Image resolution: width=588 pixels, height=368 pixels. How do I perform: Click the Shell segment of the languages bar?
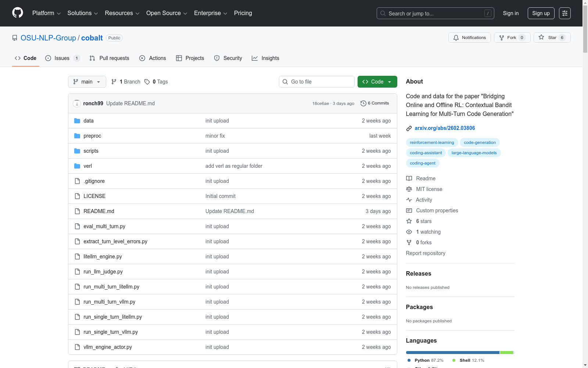click(x=506, y=353)
